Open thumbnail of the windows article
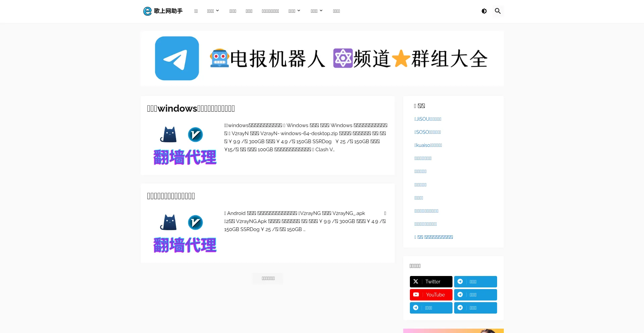The width and height of the screenshot is (644, 333). pos(185,145)
